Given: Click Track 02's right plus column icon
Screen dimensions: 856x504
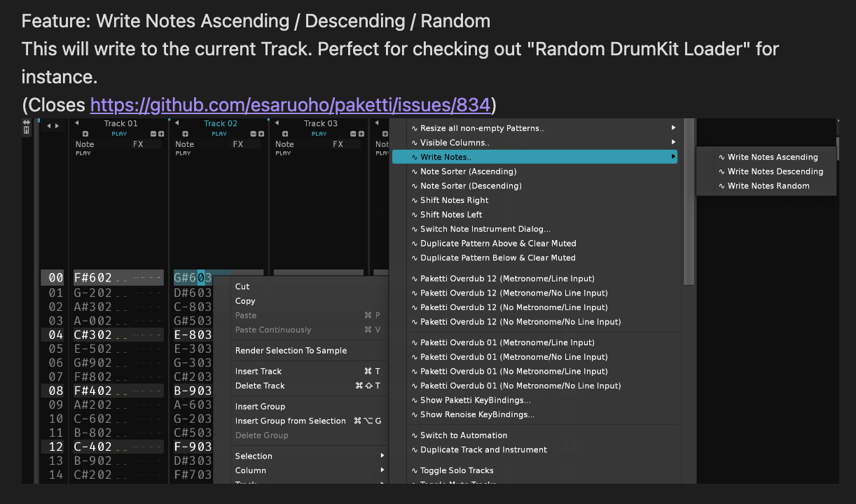Looking at the screenshot, I should click(261, 134).
